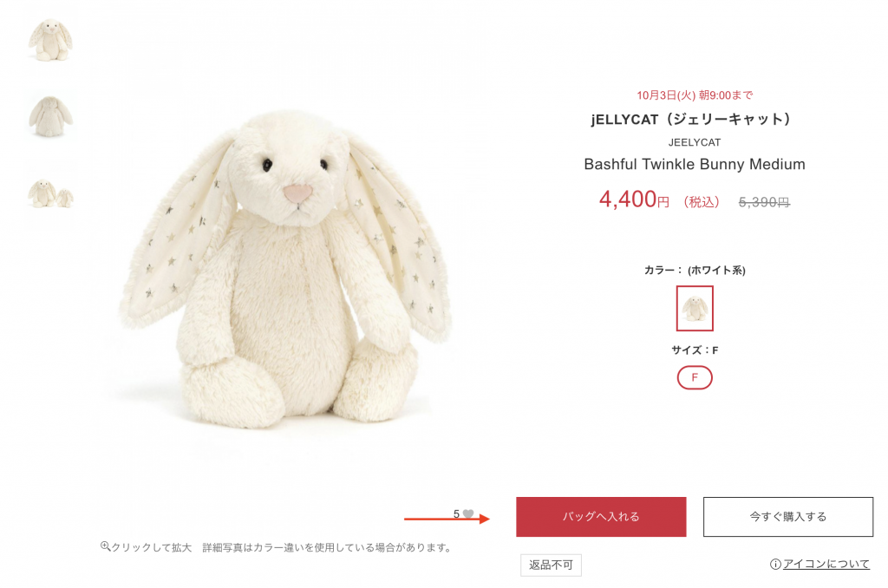This screenshot has height=588, width=888.
Task: Click the magnifier zoom icon below image
Action: coord(105,546)
